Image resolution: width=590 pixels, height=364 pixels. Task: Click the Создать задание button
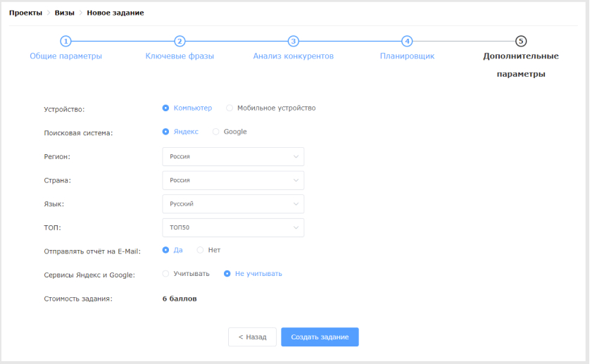click(x=320, y=337)
